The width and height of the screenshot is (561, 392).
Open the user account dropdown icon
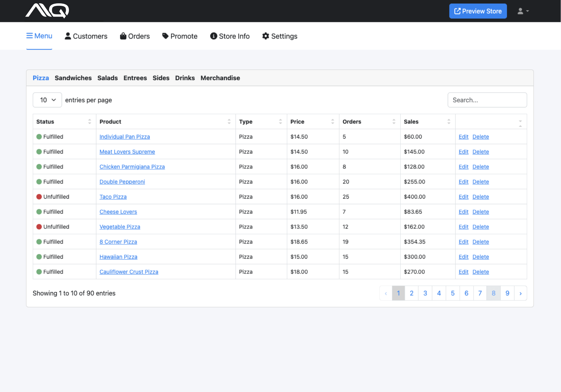523,11
